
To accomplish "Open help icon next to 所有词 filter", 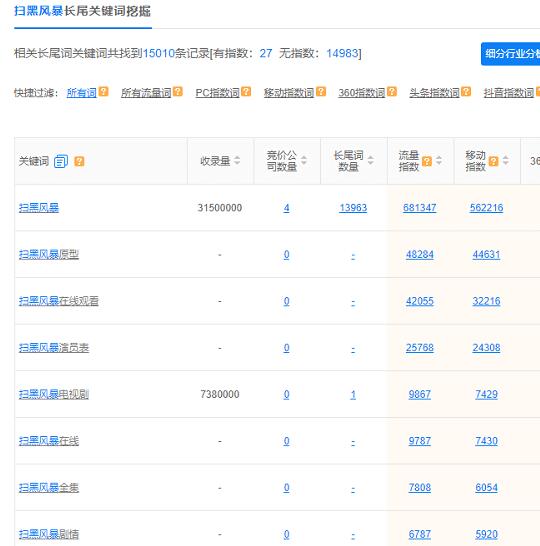I will (x=103, y=92).
